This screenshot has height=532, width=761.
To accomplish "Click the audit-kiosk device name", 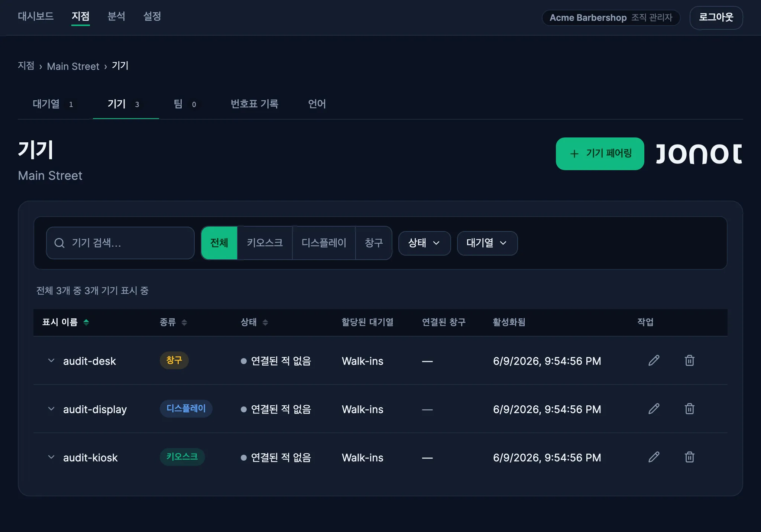I will tap(90, 457).
